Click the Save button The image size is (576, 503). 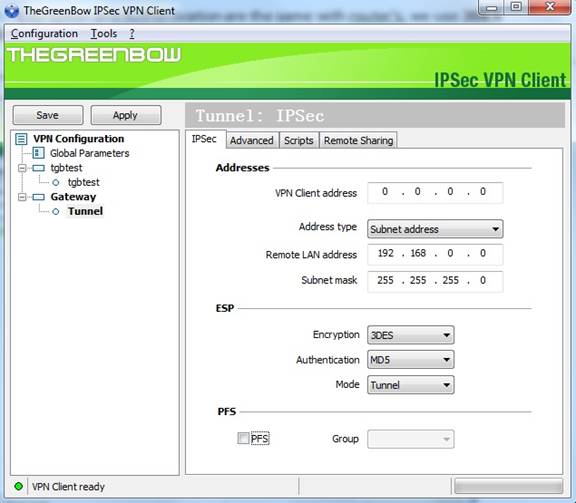[x=48, y=115]
